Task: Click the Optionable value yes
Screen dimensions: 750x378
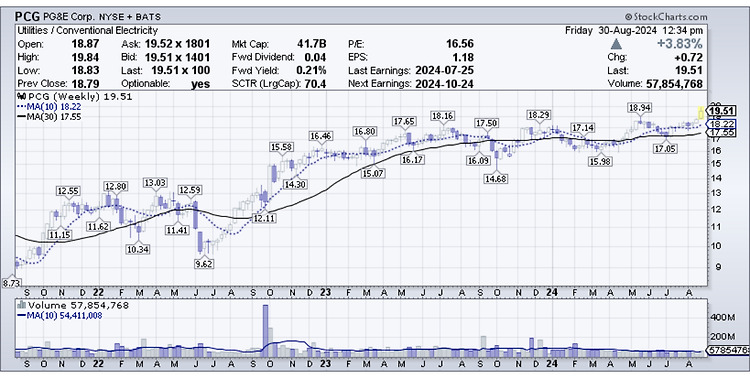Action: click(x=200, y=84)
